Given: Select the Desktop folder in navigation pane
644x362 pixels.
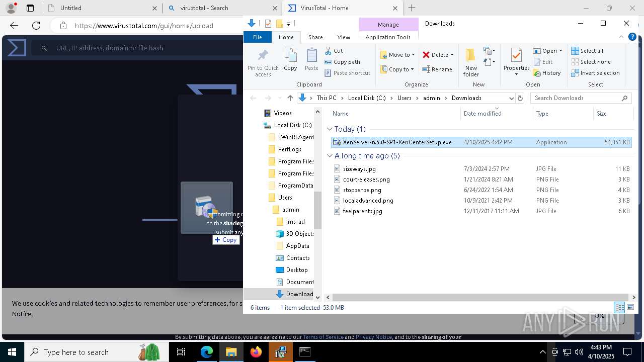Looking at the screenshot, I should coord(297,270).
